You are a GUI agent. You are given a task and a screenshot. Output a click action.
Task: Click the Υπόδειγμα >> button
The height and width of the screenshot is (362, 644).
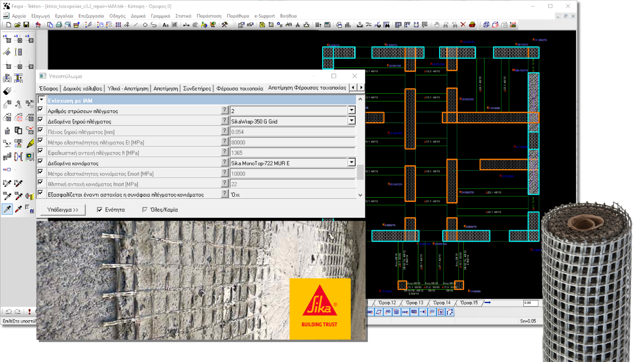coord(63,210)
